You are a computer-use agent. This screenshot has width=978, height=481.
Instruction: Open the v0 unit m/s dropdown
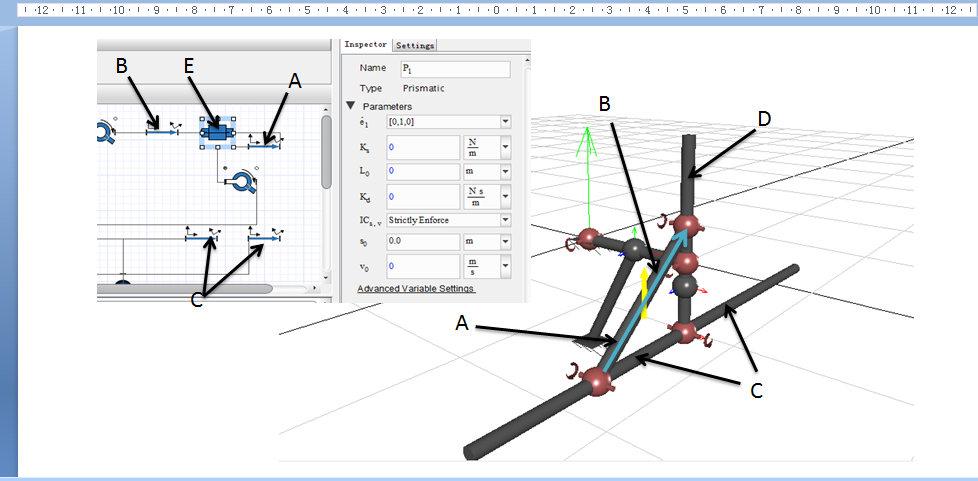pos(506,266)
